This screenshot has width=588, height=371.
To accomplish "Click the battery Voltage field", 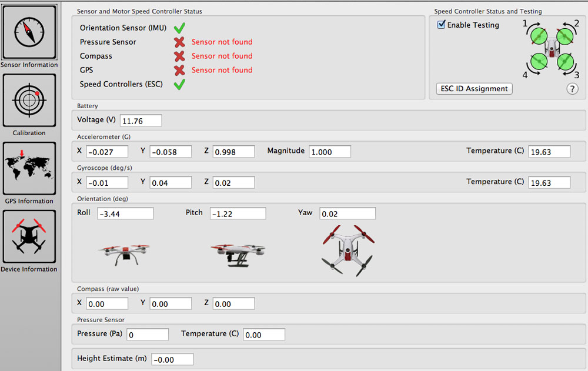I will 141,121.
